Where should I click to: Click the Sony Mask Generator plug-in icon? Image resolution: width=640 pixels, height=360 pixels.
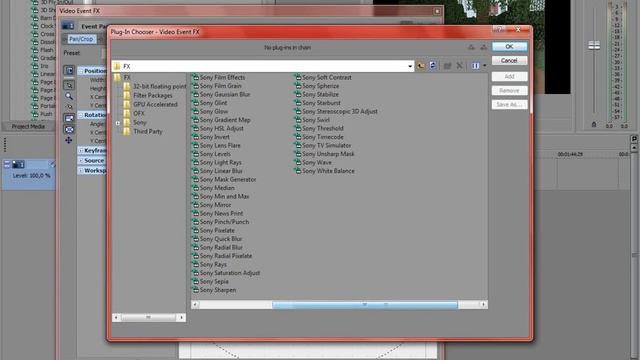pos(196,179)
